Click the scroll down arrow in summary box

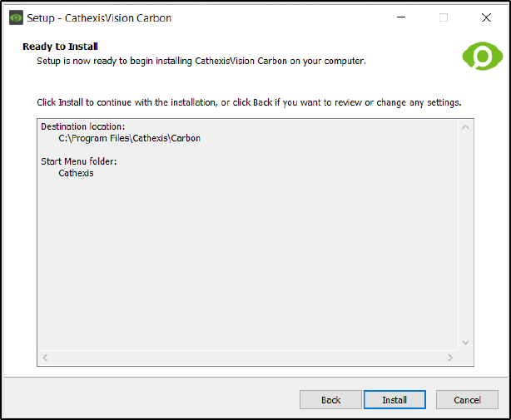click(x=465, y=343)
